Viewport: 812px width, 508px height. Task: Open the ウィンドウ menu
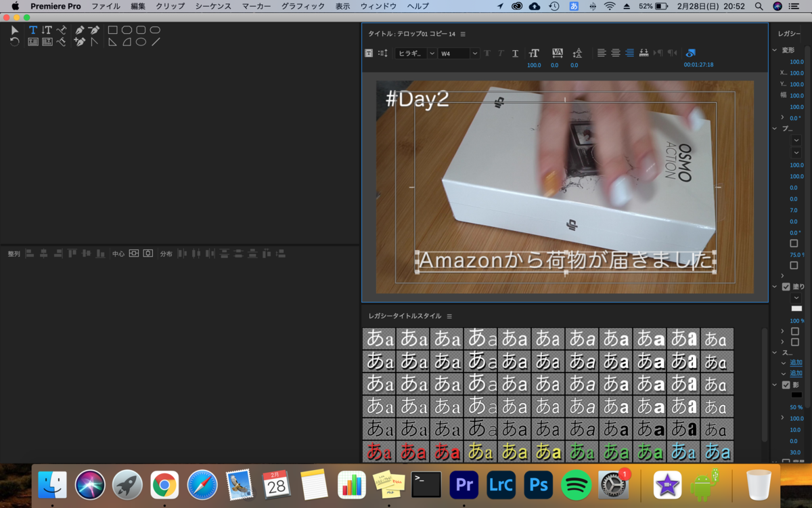point(378,6)
